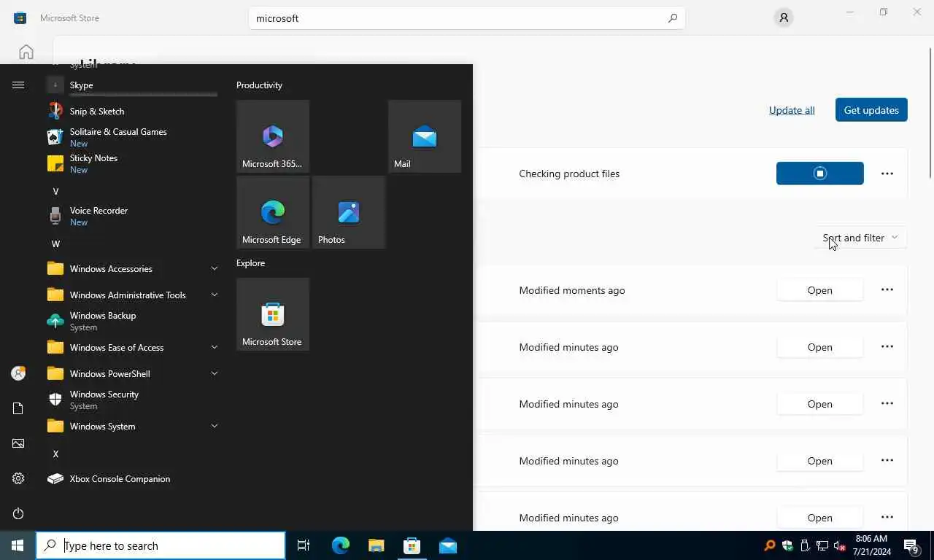The height and width of the screenshot is (560, 934).
Task: Click the Store search magnifier icon
Action: tap(673, 18)
